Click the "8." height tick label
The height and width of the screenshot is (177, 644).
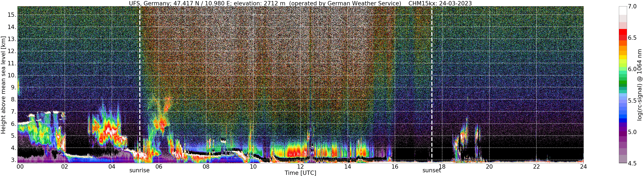click(x=13, y=99)
